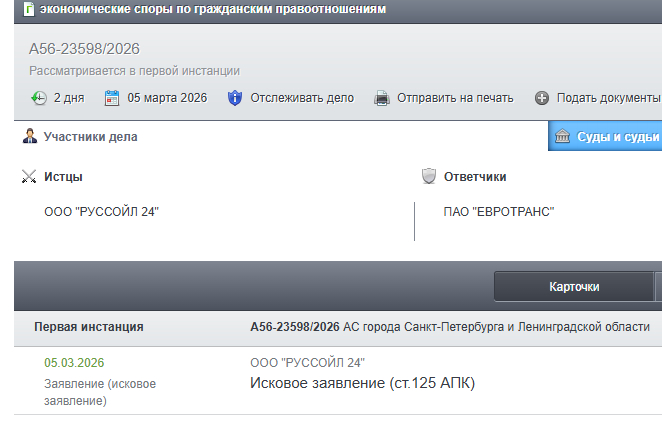Open defendant ПАО "ЕВРОТРАНС"

coord(499,211)
